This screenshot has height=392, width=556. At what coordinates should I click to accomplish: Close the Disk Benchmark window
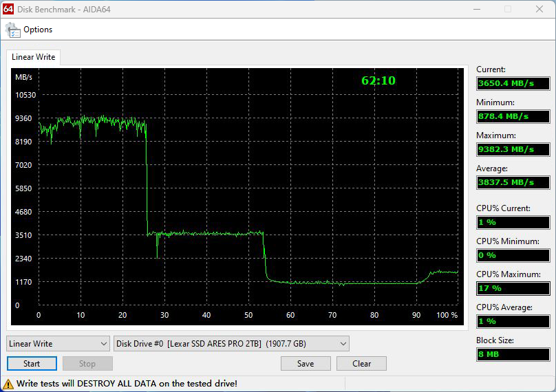(x=539, y=9)
